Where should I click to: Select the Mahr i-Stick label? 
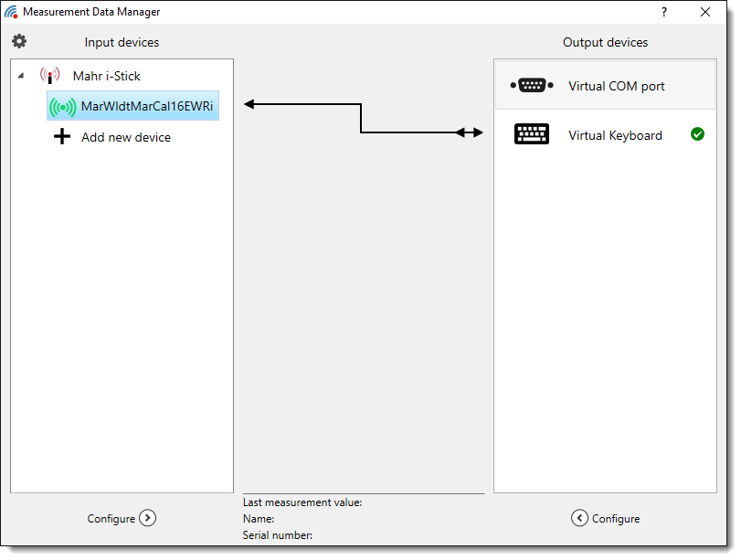(x=107, y=76)
